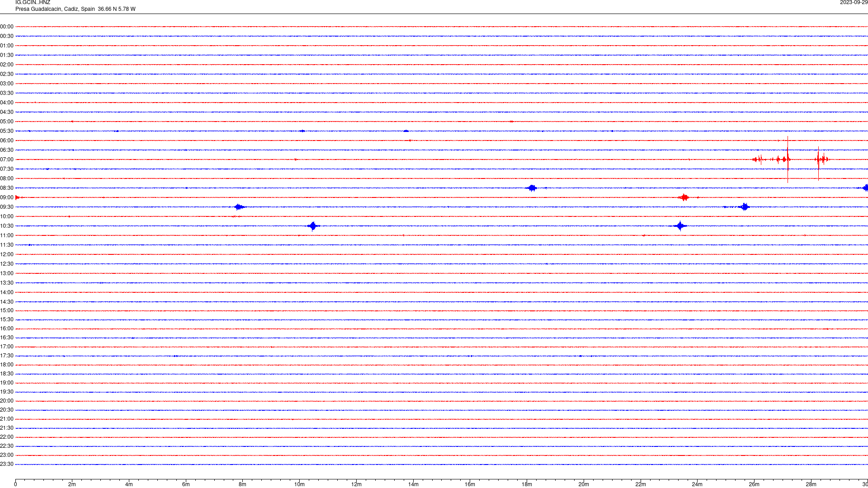868x488 pixels.
Task: Click the blue event burst on the 10:30 trace near 23m
Action: 680,226
